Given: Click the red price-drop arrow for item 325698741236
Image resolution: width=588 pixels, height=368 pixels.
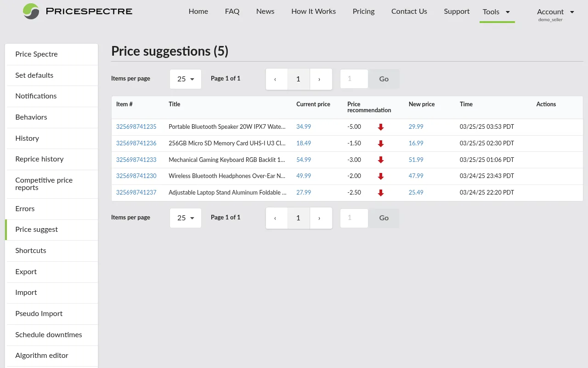Looking at the screenshot, I should click(x=380, y=144).
